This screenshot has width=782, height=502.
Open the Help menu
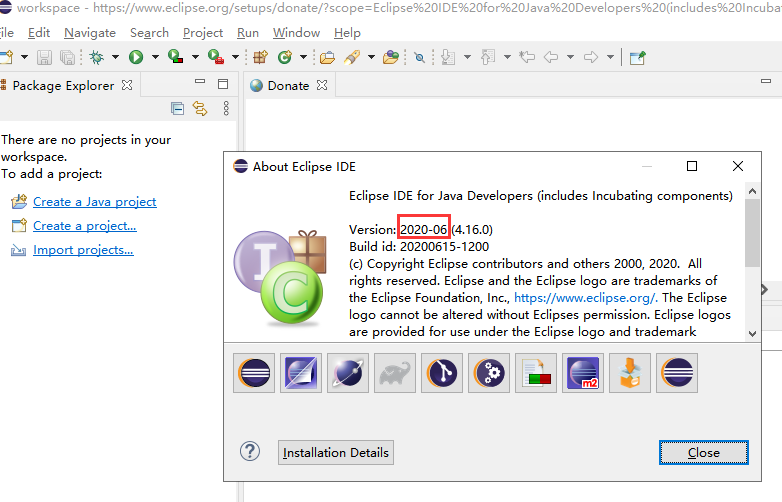(x=347, y=33)
